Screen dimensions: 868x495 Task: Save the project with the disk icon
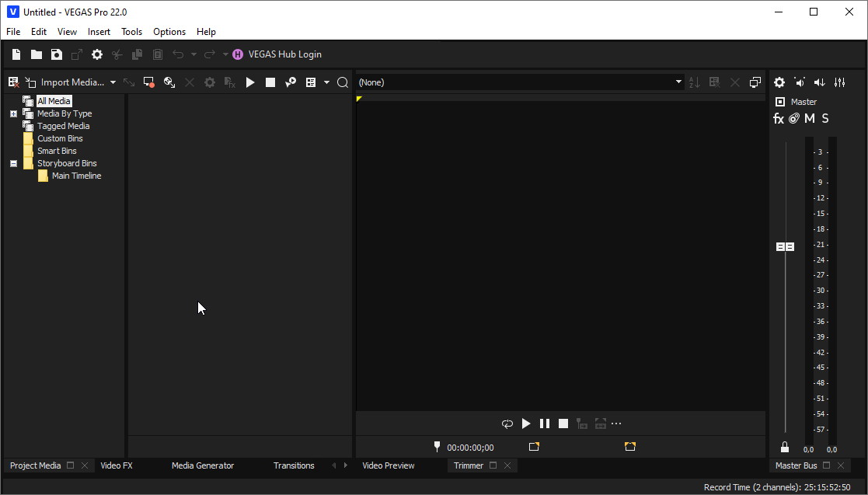pyautogui.click(x=57, y=54)
